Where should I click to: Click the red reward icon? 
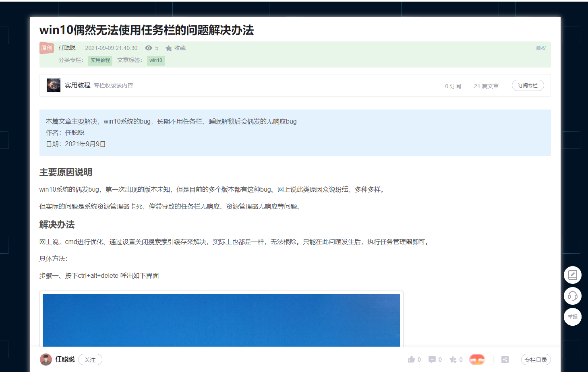point(477,360)
